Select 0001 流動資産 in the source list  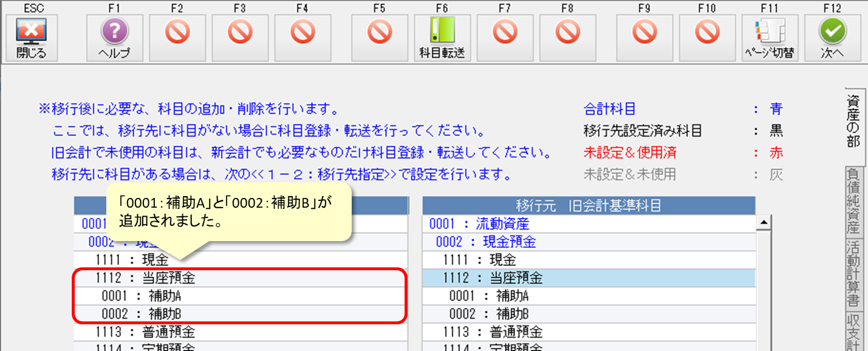coord(588,224)
